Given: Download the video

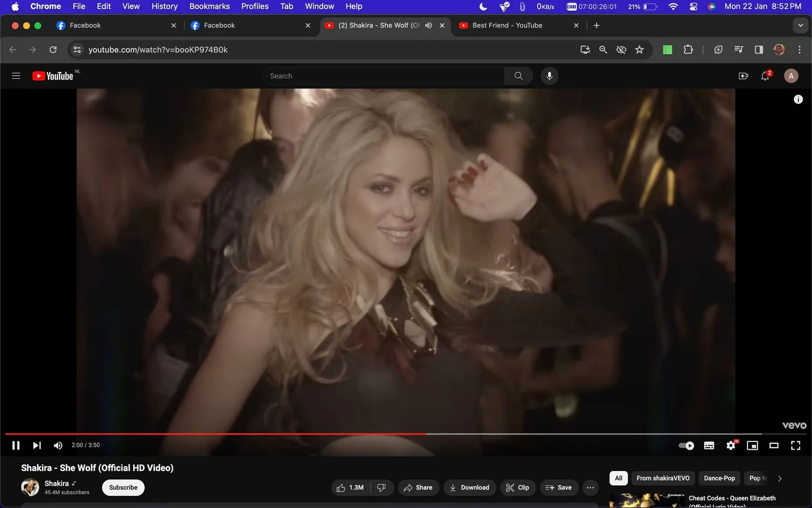Looking at the screenshot, I should [469, 487].
